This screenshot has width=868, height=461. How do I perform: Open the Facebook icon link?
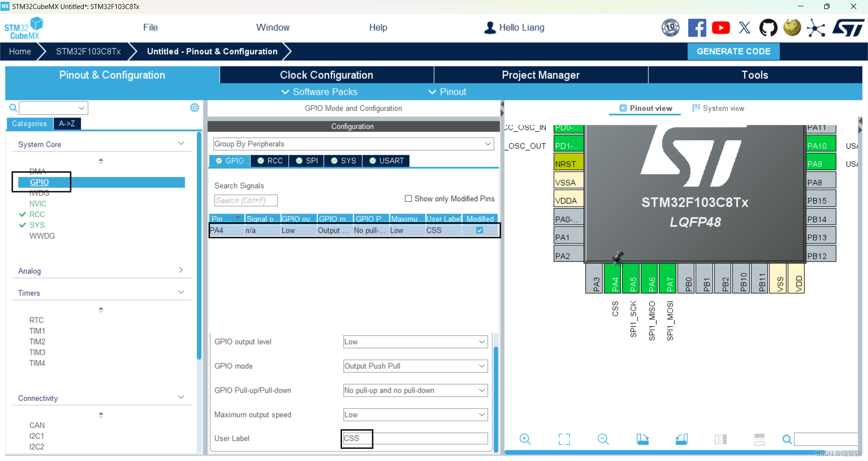pyautogui.click(x=697, y=28)
